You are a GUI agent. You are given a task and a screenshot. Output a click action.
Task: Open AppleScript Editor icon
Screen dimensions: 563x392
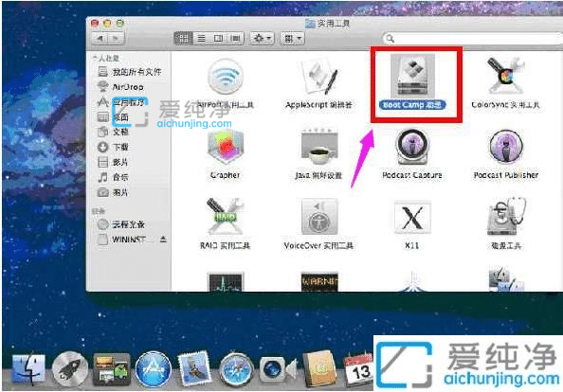point(318,77)
